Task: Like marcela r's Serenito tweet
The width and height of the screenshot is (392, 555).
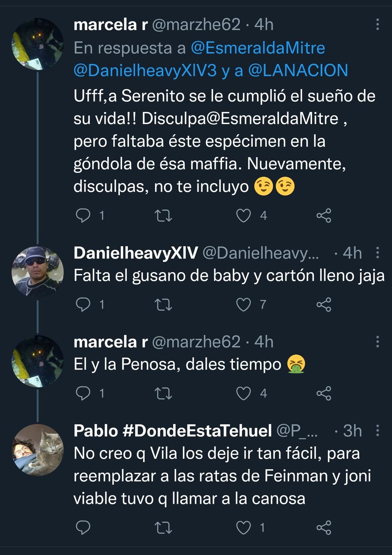Action: (244, 216)
